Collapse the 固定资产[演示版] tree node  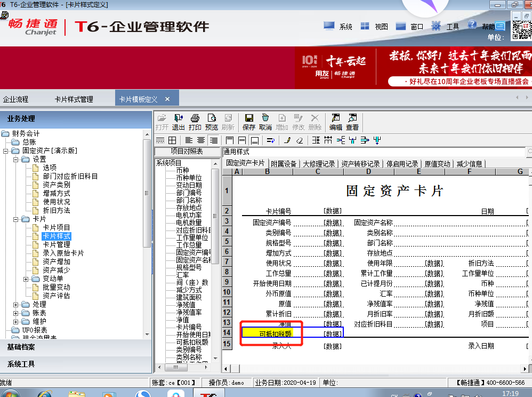coord(5,151)
